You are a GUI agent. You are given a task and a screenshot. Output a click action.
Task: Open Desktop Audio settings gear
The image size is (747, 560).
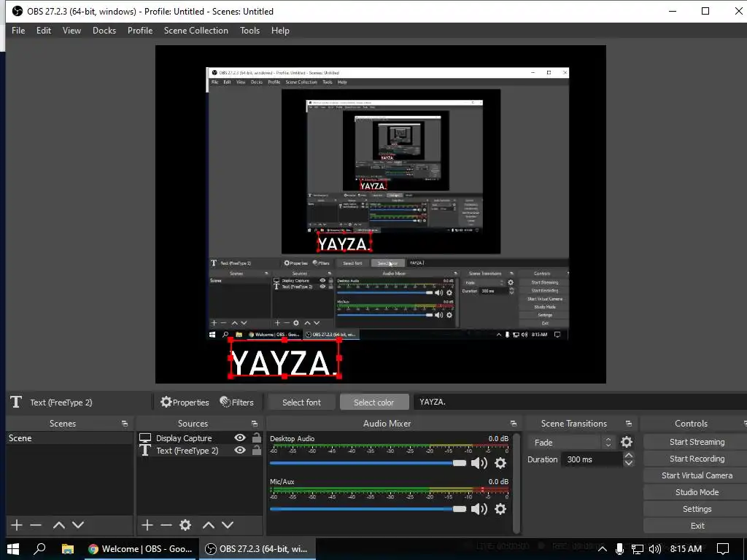click(500, 463)
